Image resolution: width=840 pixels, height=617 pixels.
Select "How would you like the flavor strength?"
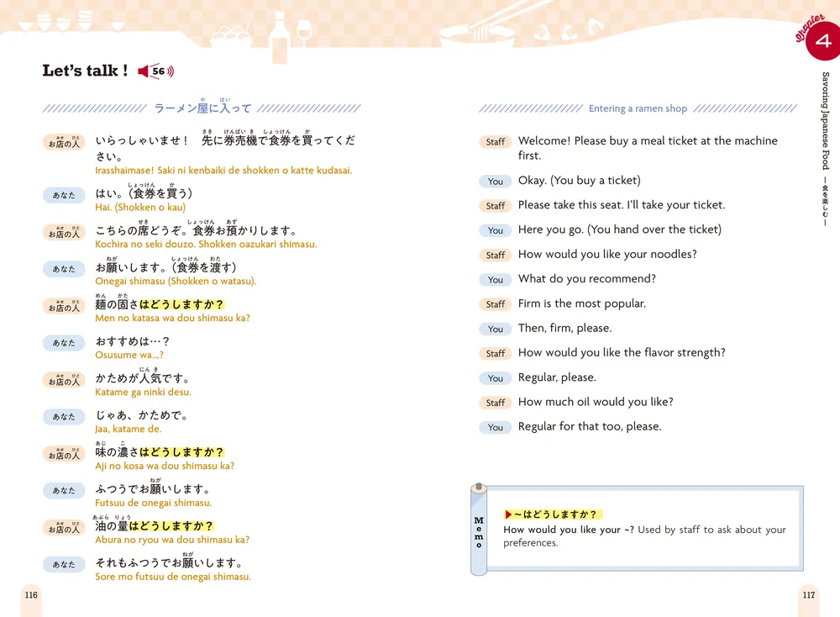622,353
